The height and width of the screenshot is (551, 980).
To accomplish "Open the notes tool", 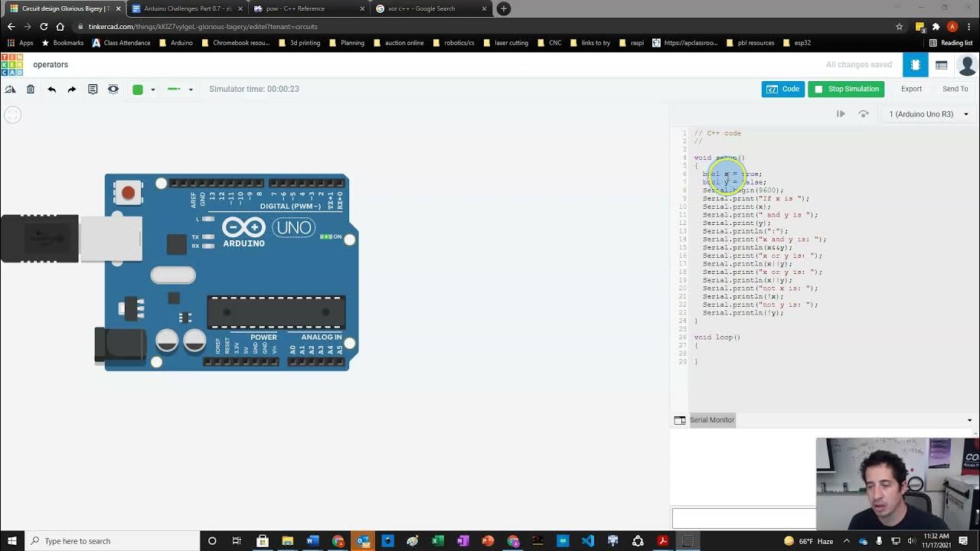I will pos(93,89).
